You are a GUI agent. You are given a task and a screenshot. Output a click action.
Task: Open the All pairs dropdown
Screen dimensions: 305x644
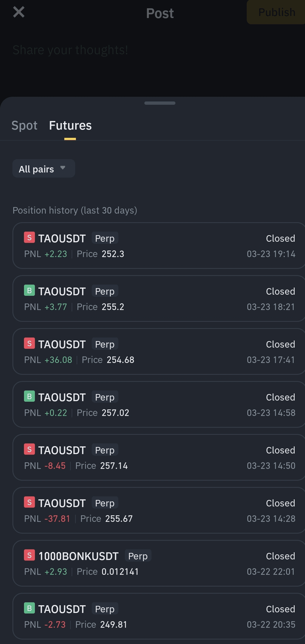[x=44, y=169]
